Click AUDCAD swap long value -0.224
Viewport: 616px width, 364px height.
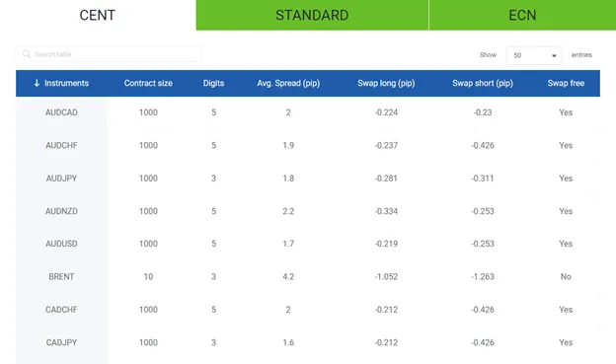(386, 112)
